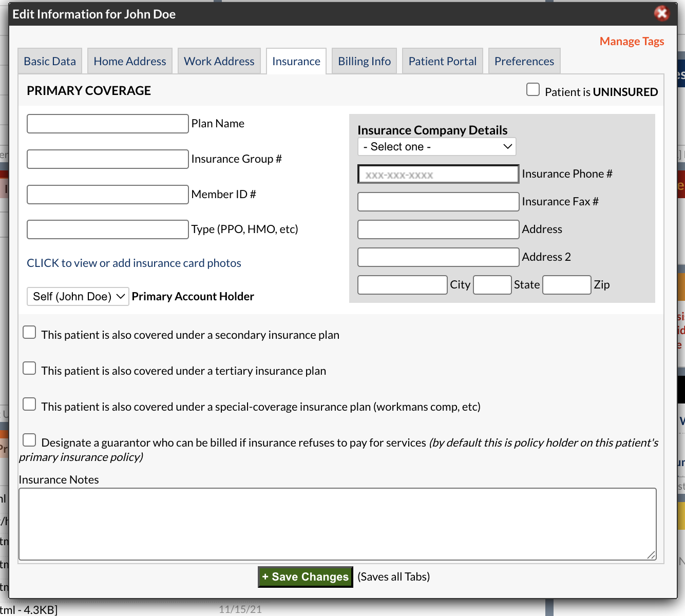Open the Manage Tags link
Image resolution: width=685 pixels, height=616 pixels.
(x=632, y=41)
